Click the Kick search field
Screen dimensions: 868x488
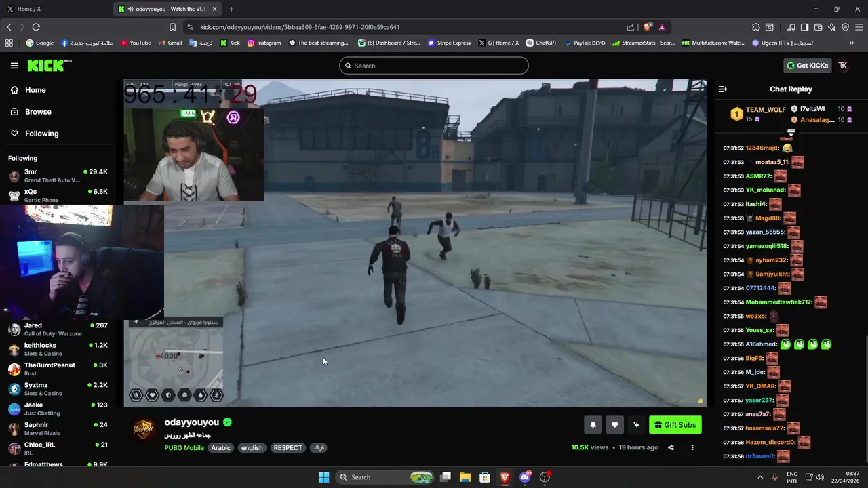pyautogui.click(x=434, y=66)
